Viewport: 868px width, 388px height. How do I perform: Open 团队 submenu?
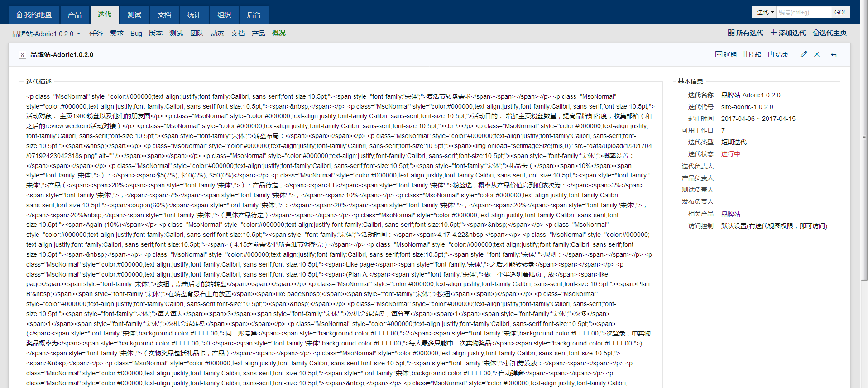click(197, 33)
